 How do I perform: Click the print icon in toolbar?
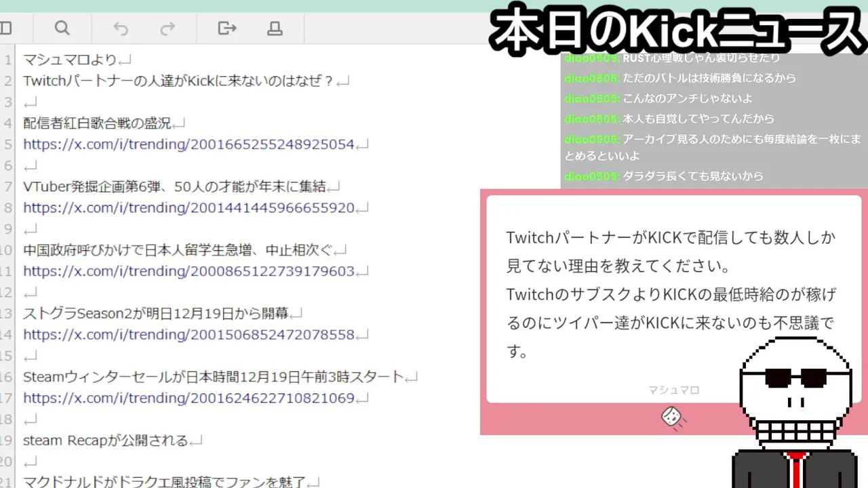[275, 28]
